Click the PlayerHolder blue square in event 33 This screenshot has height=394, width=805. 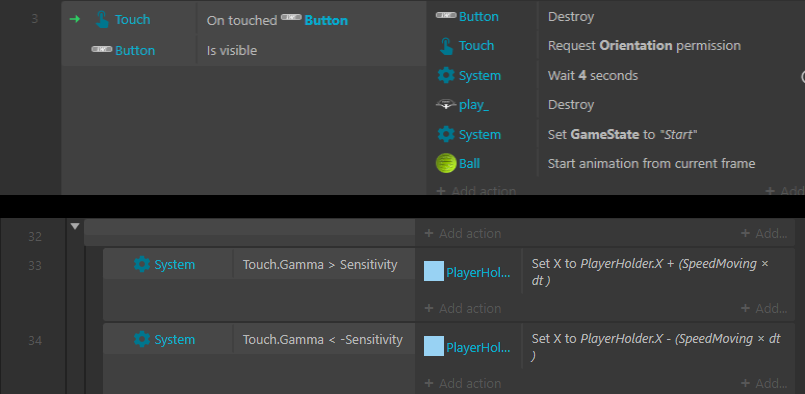coord(434,271)
